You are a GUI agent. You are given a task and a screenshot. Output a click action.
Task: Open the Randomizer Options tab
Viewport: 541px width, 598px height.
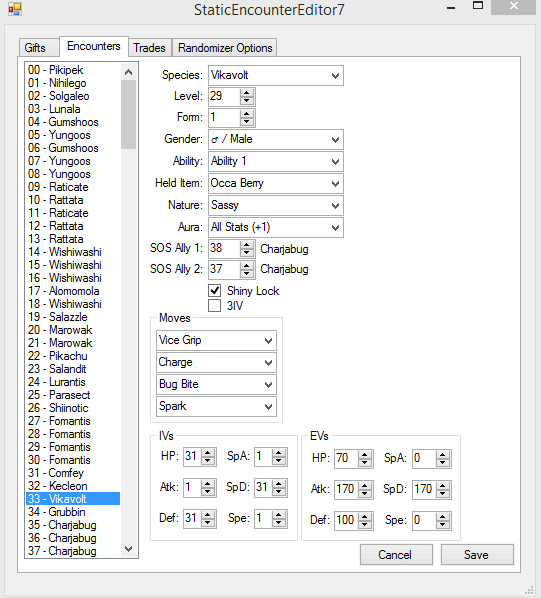(x=225, y=48)
